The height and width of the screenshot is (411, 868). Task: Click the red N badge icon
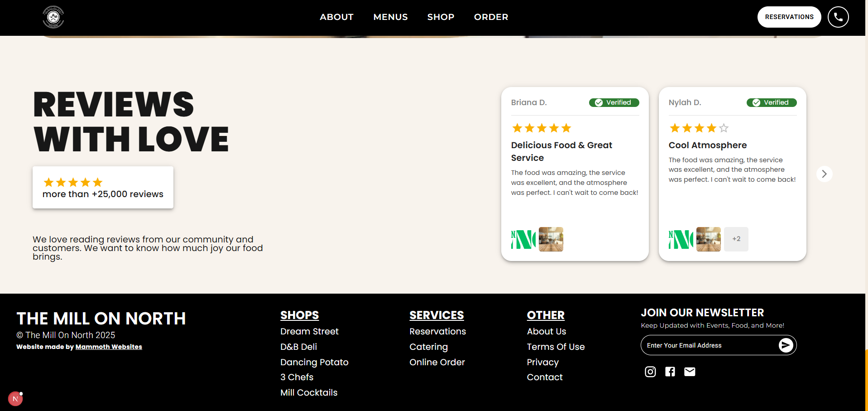click(15, 399)
